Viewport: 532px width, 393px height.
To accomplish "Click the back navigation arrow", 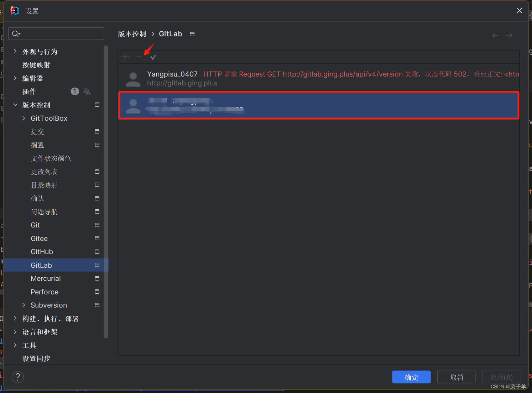I will click(x=495, y=35).
